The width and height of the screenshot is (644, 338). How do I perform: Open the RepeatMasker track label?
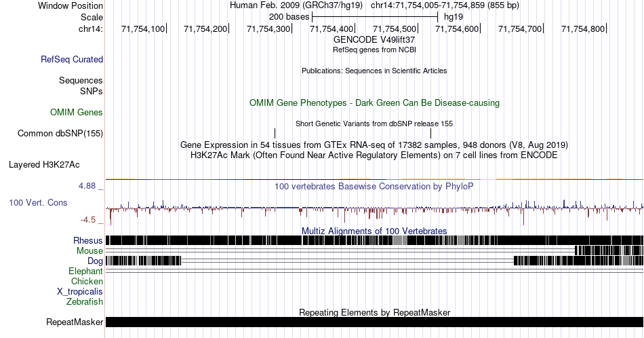(x=75, y=322)
